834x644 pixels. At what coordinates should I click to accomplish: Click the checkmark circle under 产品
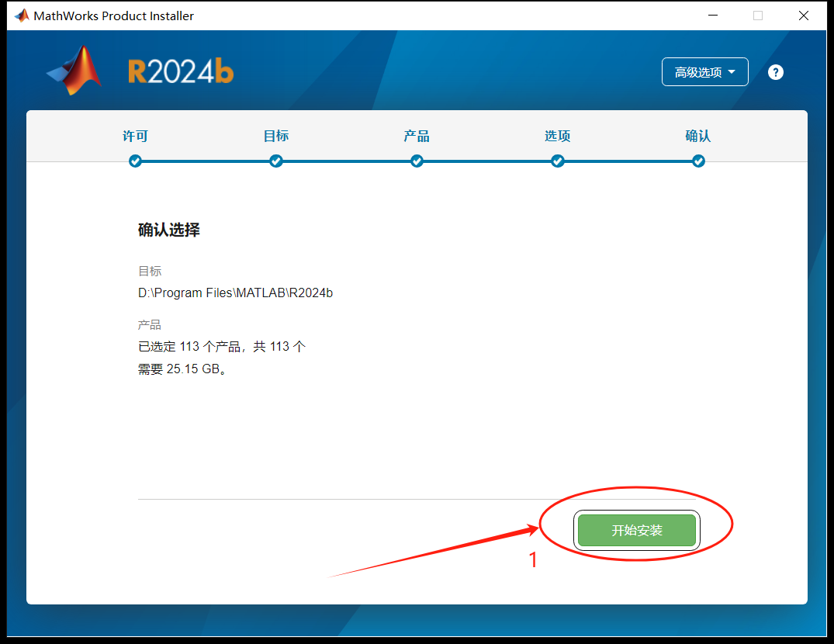(x=417, y=161)
